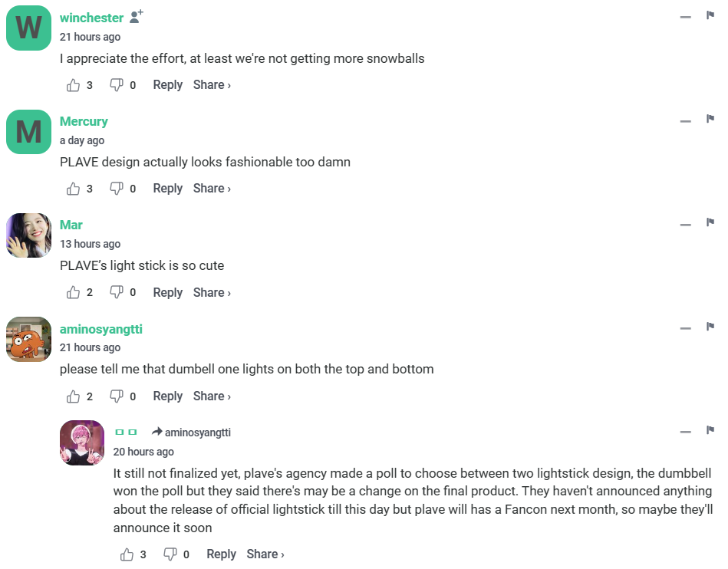The image size is (728, 569).
Task: Open Share options on Mar's comment
Action: tap(212, 292)
